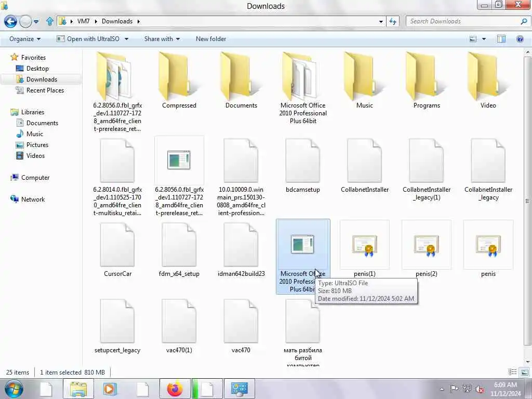Go up one folder level arrow
Screen dimensions: 532x399
click(49, 21)
